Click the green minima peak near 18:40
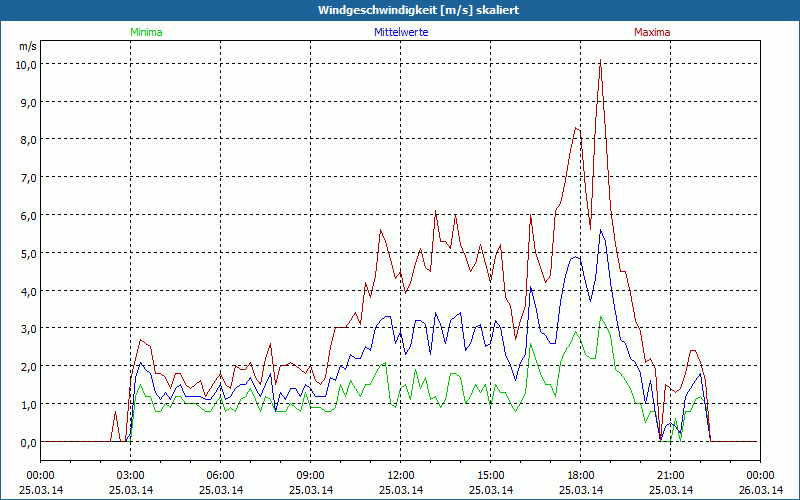This screenshot has height=500, width=800. coord(601,317)
